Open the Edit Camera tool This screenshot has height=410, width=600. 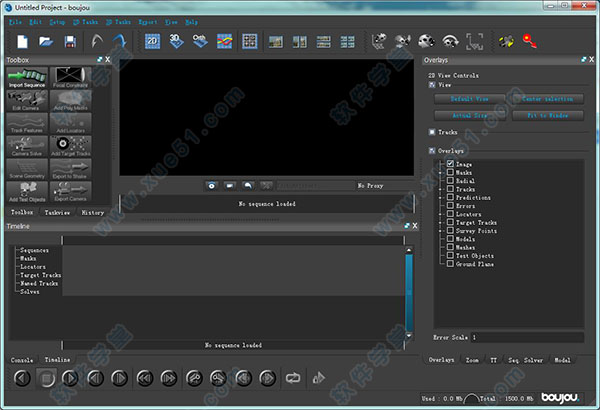point(27,101)
